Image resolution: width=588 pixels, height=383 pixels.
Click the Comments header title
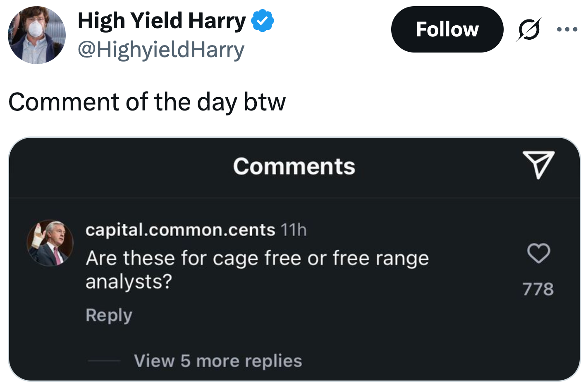coord(294,166)
